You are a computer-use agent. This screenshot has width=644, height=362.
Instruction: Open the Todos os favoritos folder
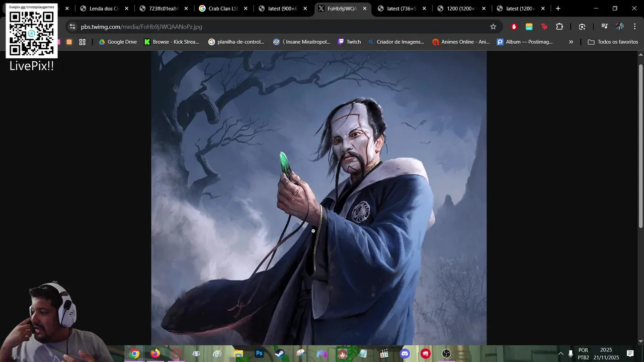(613, 42)
